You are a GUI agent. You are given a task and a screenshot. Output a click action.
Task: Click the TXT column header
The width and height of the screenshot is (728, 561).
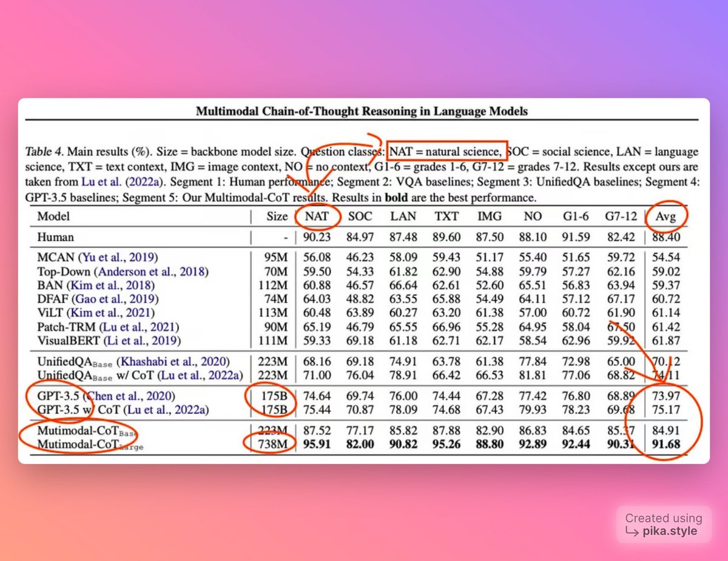point(446,216)
